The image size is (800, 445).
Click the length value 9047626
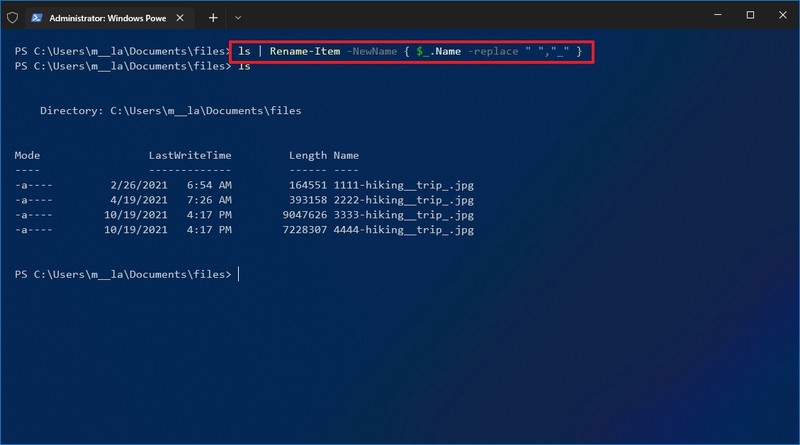tap(305, 215)
